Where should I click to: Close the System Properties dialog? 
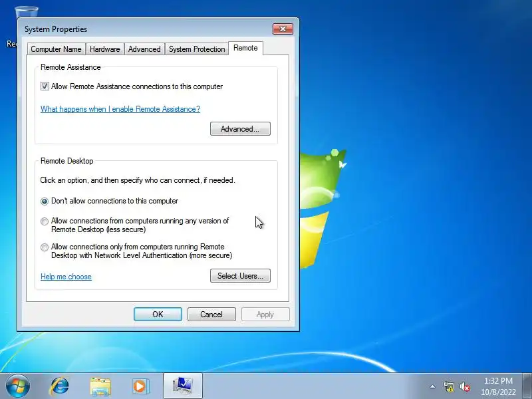(283, 29)
